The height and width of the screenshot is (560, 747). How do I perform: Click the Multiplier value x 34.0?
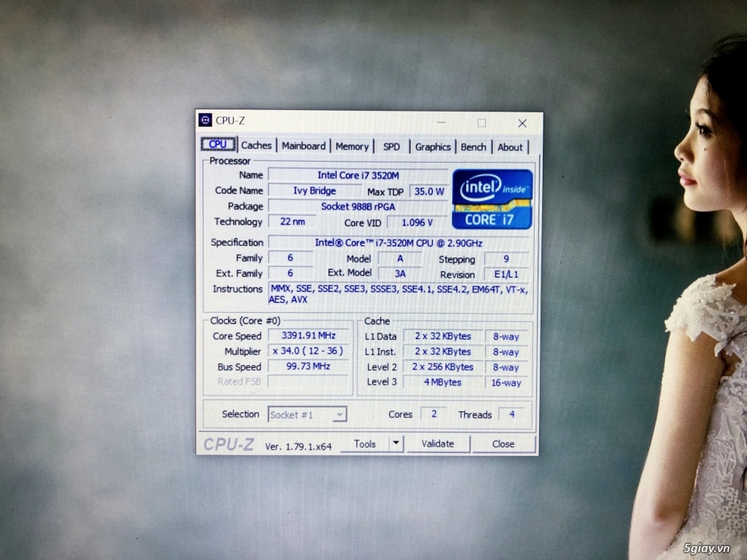point(309,351)
